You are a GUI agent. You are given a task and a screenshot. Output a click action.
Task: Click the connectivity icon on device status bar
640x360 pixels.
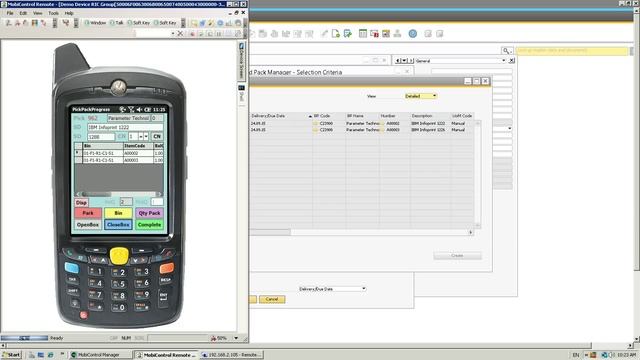pyautogui.click(x=122, y=109)
